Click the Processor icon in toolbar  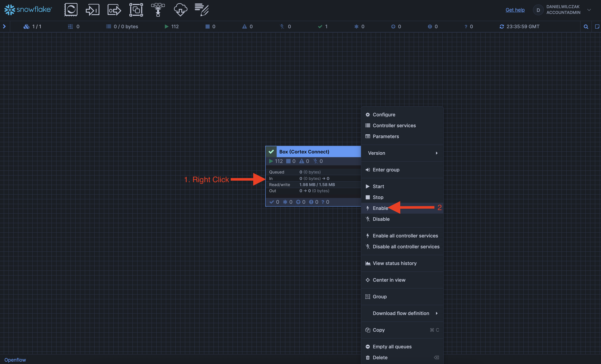pyautogui.click(x=71, y=10)
